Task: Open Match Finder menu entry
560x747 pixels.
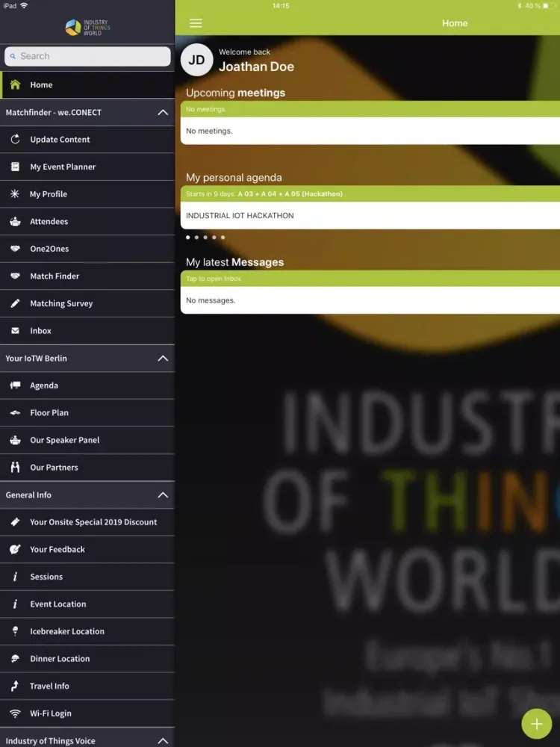Action: 87,276
